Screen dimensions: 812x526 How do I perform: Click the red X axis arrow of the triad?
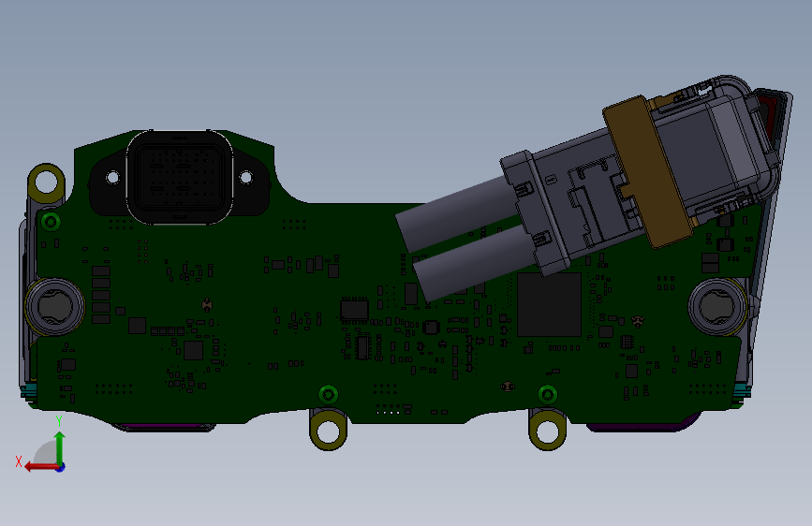pos(40,467)
